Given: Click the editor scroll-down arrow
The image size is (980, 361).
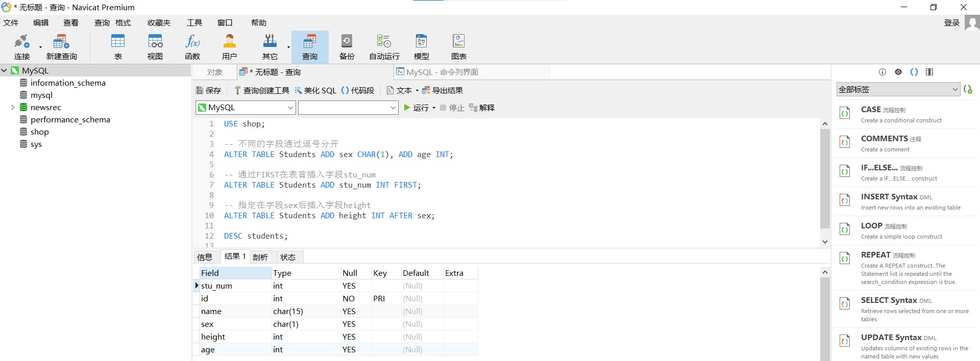Looking at the screenshot, I should click(x=825, y=242).
